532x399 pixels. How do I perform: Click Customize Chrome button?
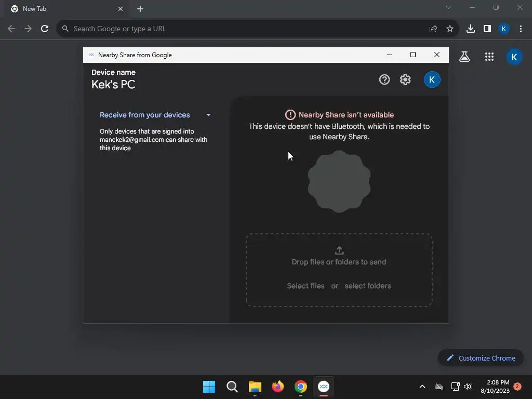(481, 358)
